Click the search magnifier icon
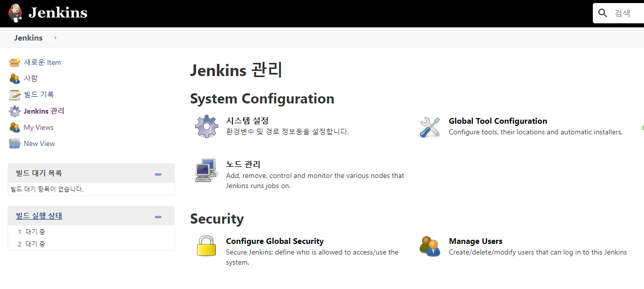644x289 pixels. click(602, 13)
